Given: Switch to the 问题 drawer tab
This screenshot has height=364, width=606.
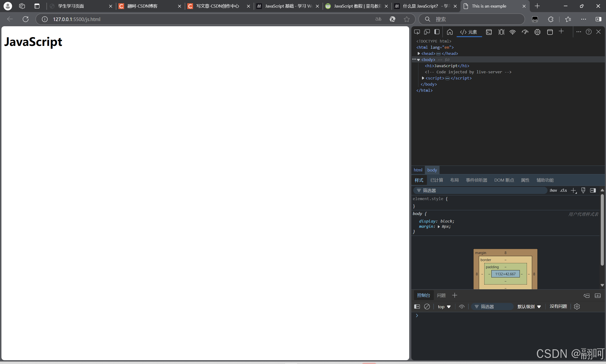Looking at the screenshot, I should [441, 295].
